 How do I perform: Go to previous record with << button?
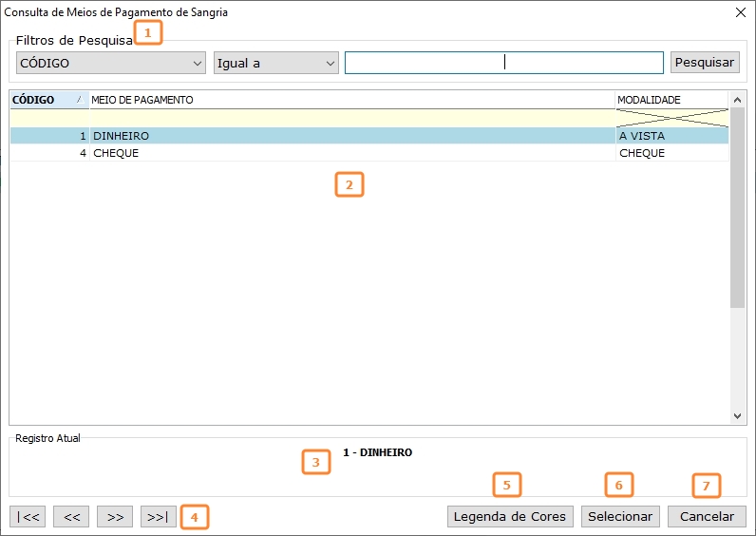71,517
